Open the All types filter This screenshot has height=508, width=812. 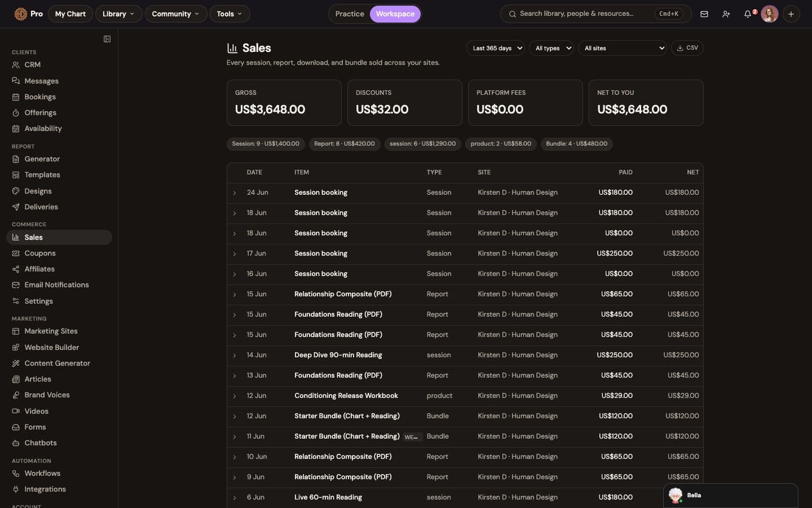551,48
